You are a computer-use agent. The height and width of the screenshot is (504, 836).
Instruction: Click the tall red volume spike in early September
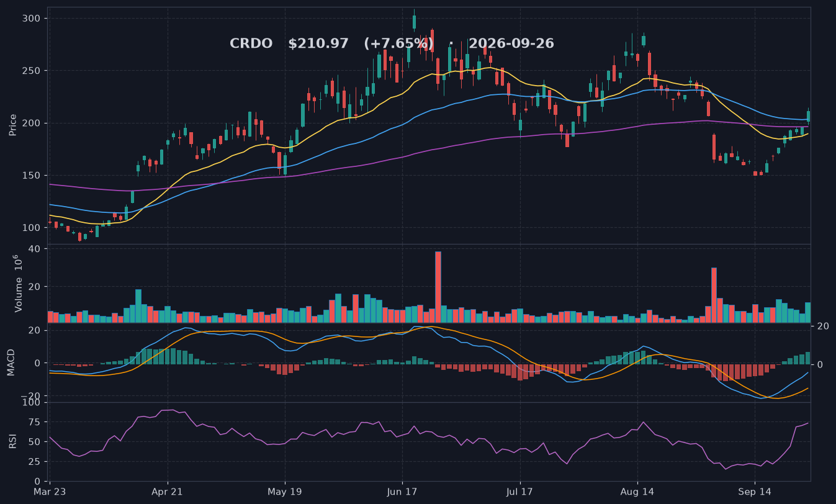point(714,295)
